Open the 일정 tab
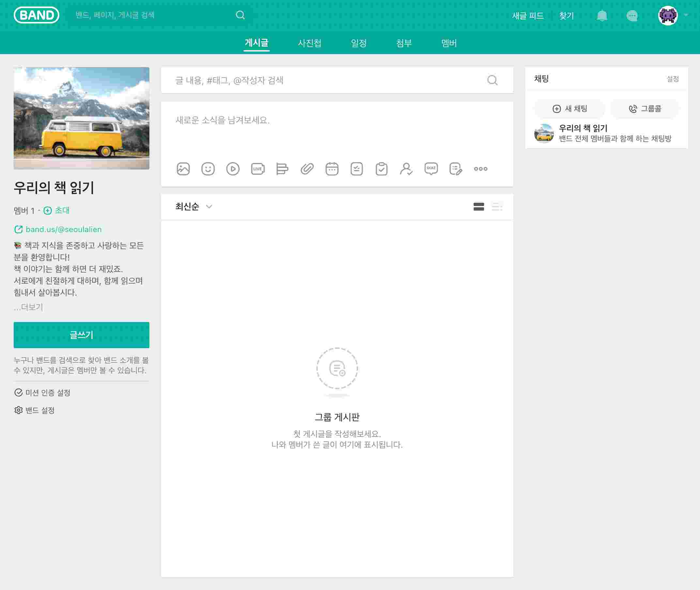Viewport: 700px width, 590px height. pyautogui.click(x=358, y=43)
